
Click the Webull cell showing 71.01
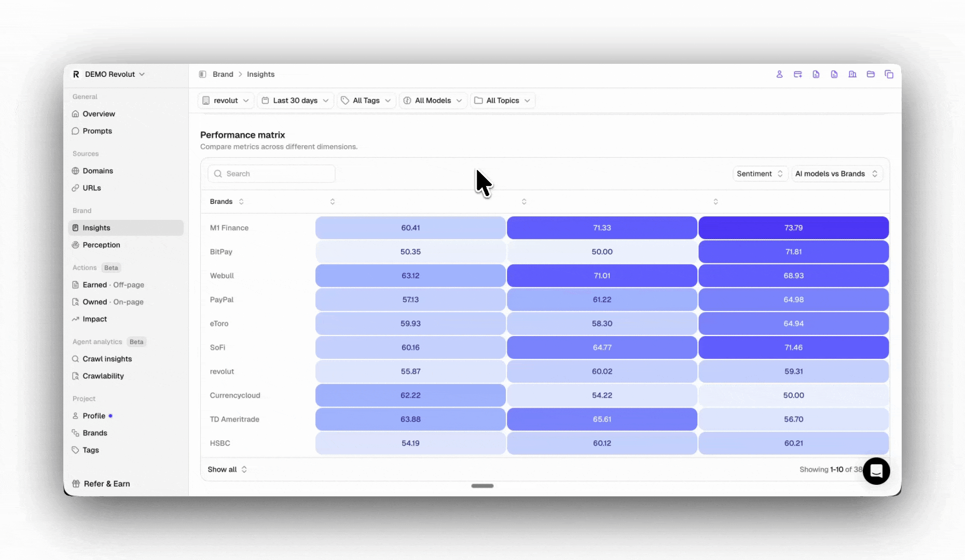[602, 275]
